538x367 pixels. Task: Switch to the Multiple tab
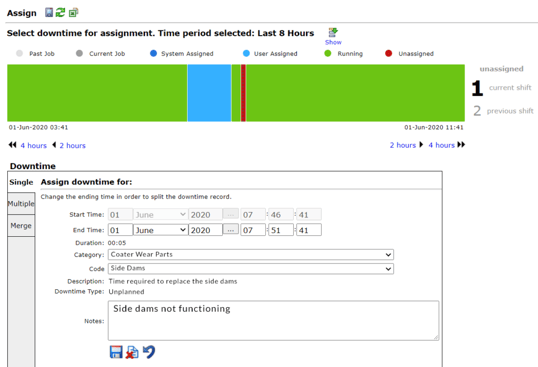[x=21, y=204]
